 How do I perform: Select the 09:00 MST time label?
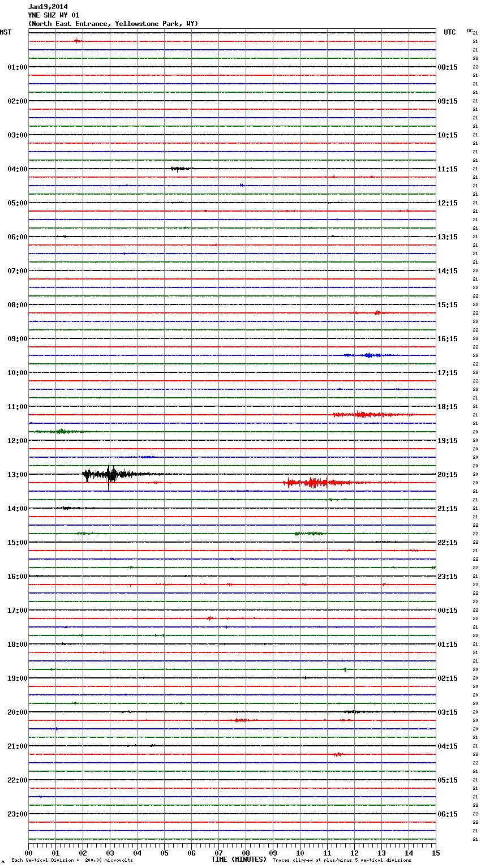click(18, 339)
